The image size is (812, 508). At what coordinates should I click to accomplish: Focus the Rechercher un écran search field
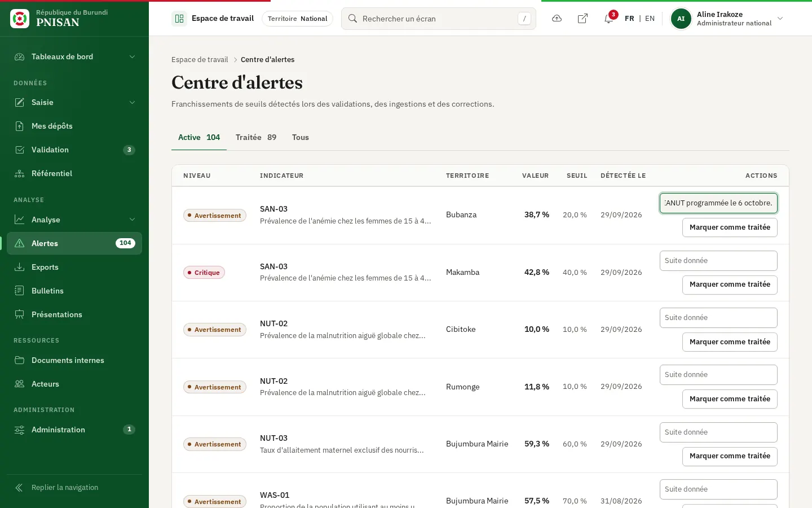click(x=439, y=19)
